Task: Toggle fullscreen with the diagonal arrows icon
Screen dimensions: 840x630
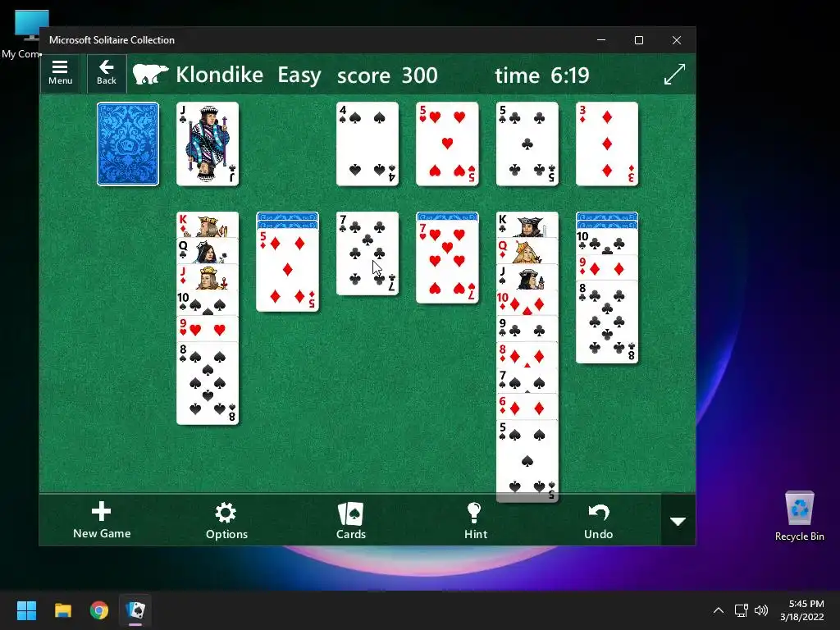Action: click(674, 74)
